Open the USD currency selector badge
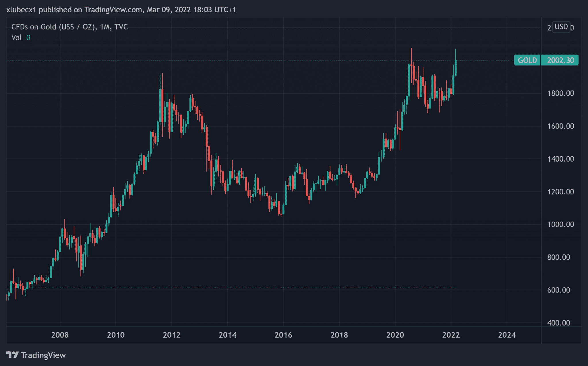This screenshot has height=366, width=588. pos(561,27)
